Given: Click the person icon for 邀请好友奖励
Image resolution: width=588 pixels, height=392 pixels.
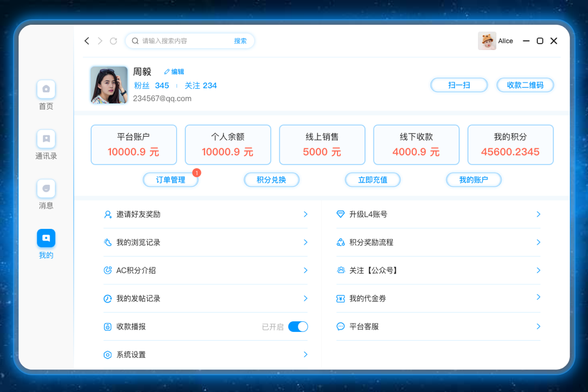Looking at the screenshot, I should (x=108, y=214).
